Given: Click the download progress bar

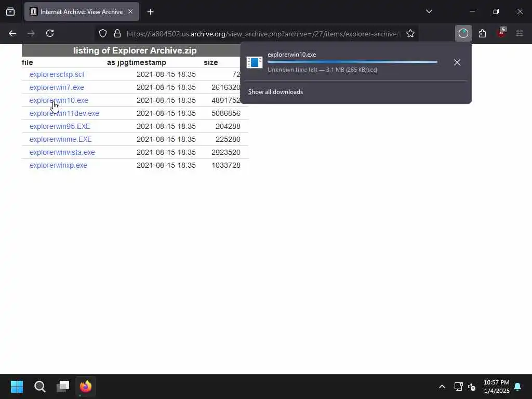Looking at the screenshot, I should [x=352, y=62].
